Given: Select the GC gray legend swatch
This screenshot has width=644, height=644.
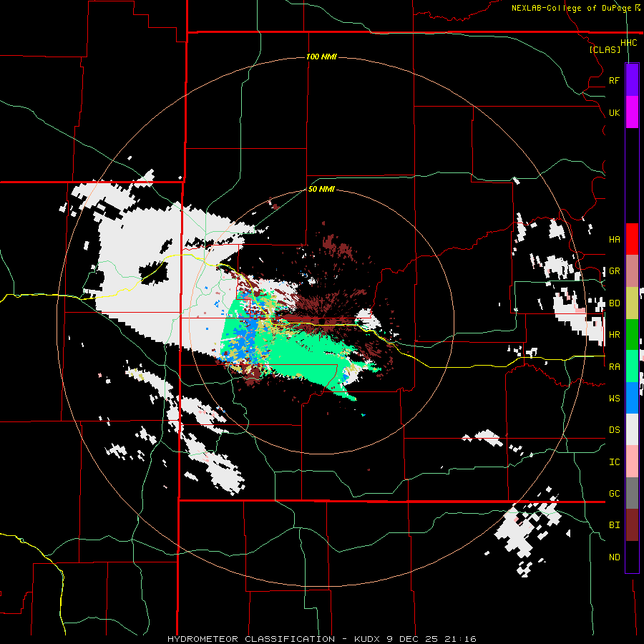Looking at the screenshot, I should pos(632,493).
